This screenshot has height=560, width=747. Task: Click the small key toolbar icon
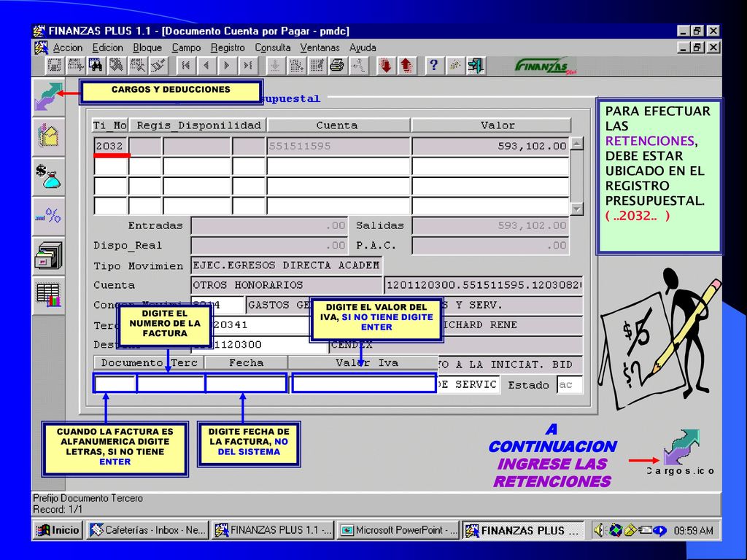[x=454, y=65]
